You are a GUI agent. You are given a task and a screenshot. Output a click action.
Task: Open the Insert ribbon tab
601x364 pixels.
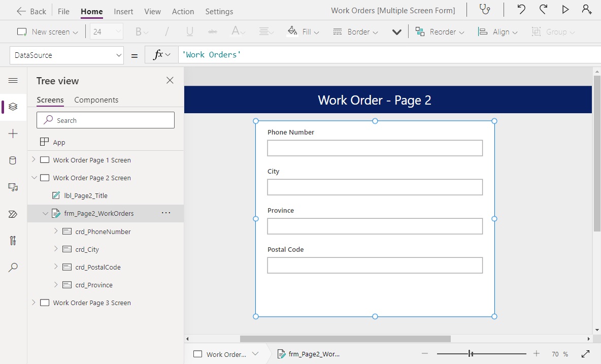click(x=123, y=11)
